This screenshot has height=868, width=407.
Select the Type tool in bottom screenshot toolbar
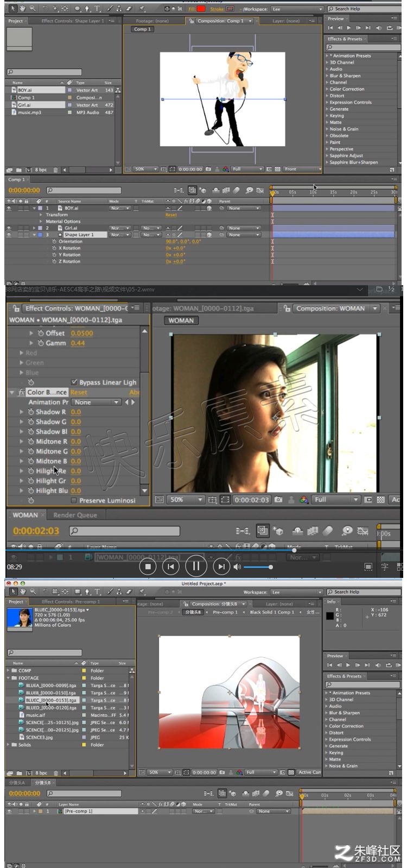97,592
